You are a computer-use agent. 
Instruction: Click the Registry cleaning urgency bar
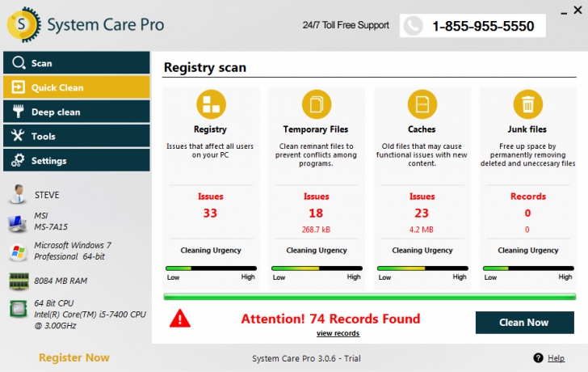point(211,268)
